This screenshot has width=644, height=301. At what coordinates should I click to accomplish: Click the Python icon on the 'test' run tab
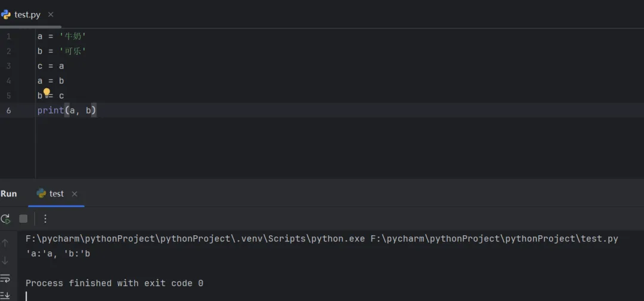[42, 193]
